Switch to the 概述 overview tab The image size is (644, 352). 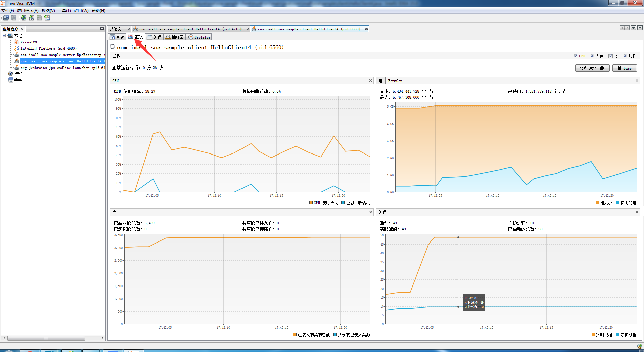coord(117,37)
